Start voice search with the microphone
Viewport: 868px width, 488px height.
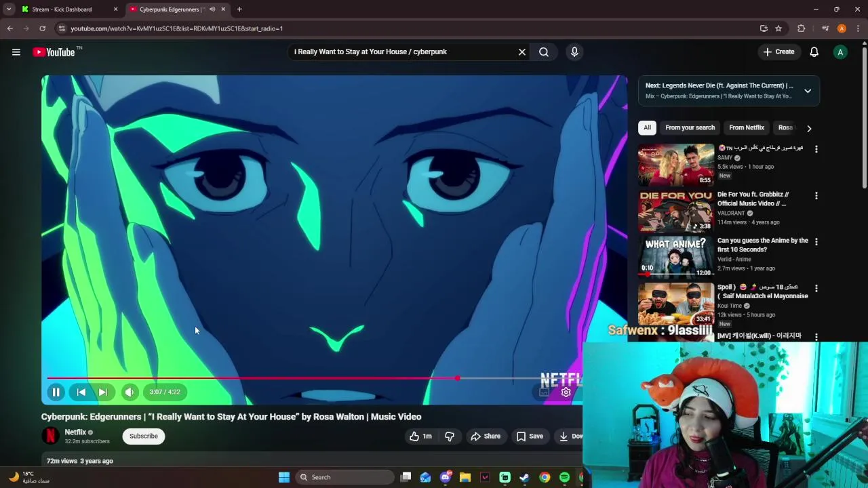[574, 52]
